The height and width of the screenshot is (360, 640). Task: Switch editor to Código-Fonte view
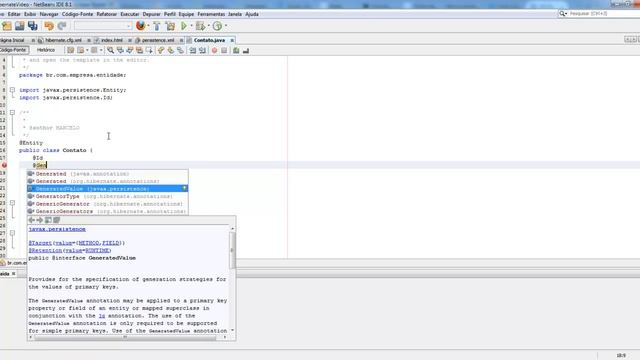pos(13,50)
